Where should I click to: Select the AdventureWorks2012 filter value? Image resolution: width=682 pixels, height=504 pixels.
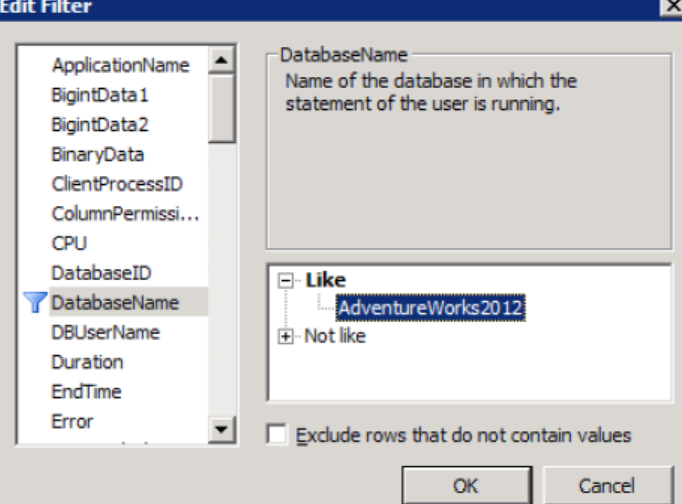tap(431, 308)
